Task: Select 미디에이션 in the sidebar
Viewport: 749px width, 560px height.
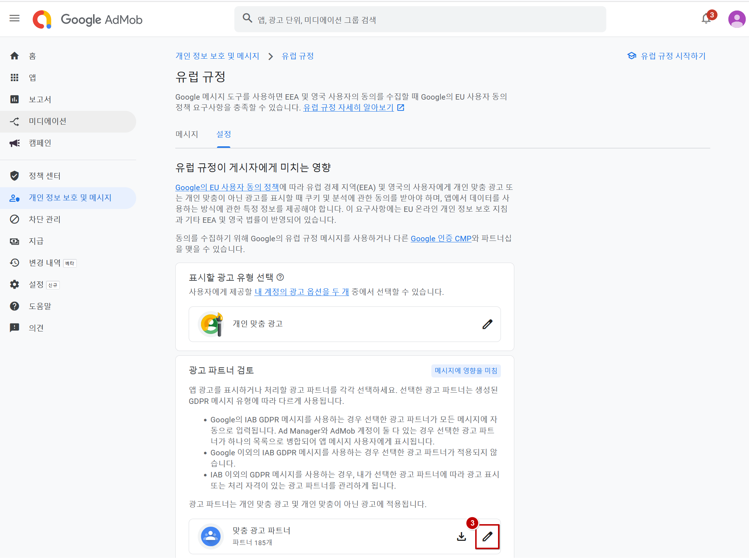Action: click(x=47, y=121)
